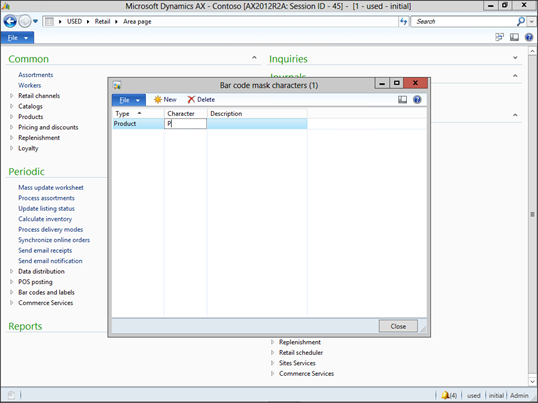Expand the Retail scheduler node

coord(272,353)
